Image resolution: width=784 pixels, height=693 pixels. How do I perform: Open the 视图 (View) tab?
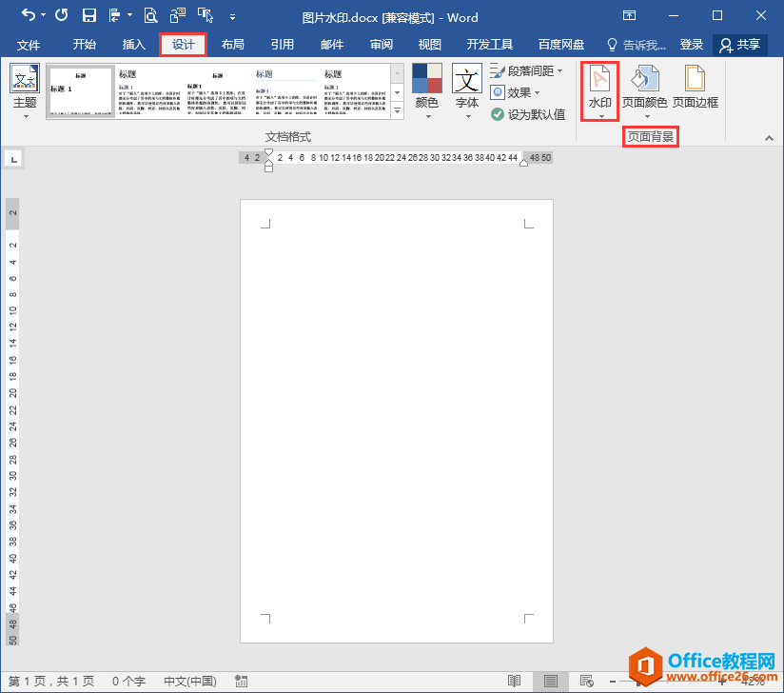429,45
